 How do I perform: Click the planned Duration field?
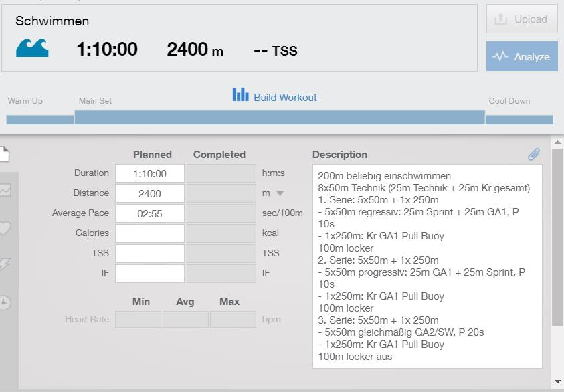(x=150, y=173)
